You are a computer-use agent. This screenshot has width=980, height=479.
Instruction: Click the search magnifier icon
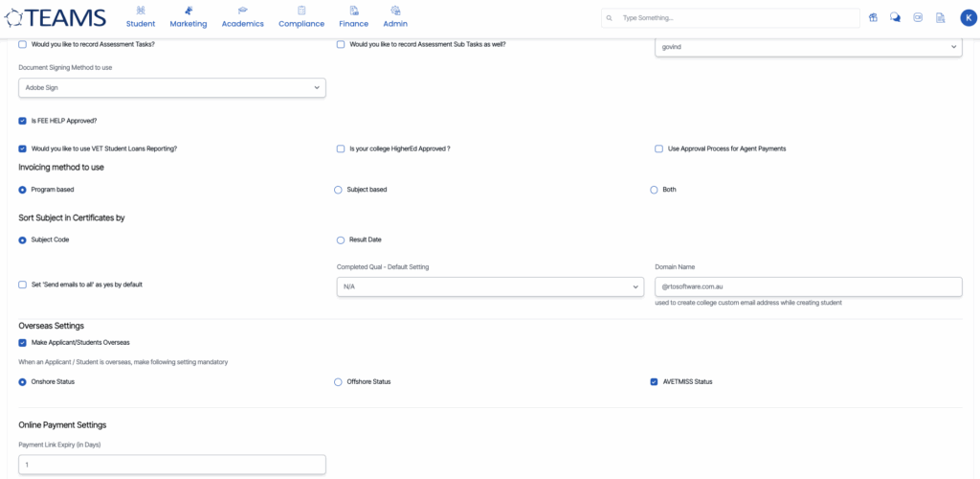point(610,18)
